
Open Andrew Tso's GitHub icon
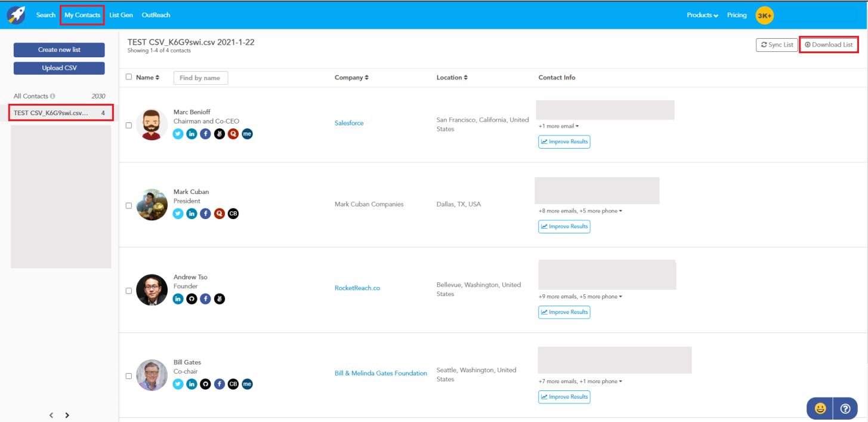[191, 298]
